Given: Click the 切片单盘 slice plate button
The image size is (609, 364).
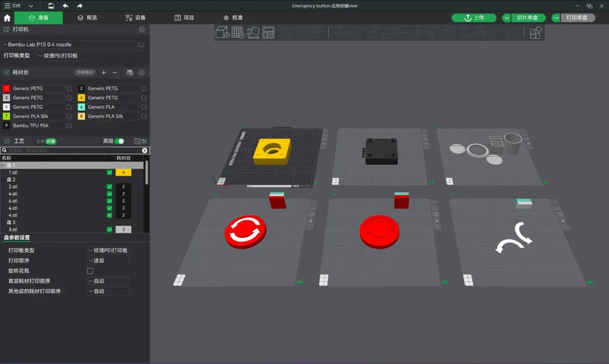Looking at the screenshot, I should (527, 18).
